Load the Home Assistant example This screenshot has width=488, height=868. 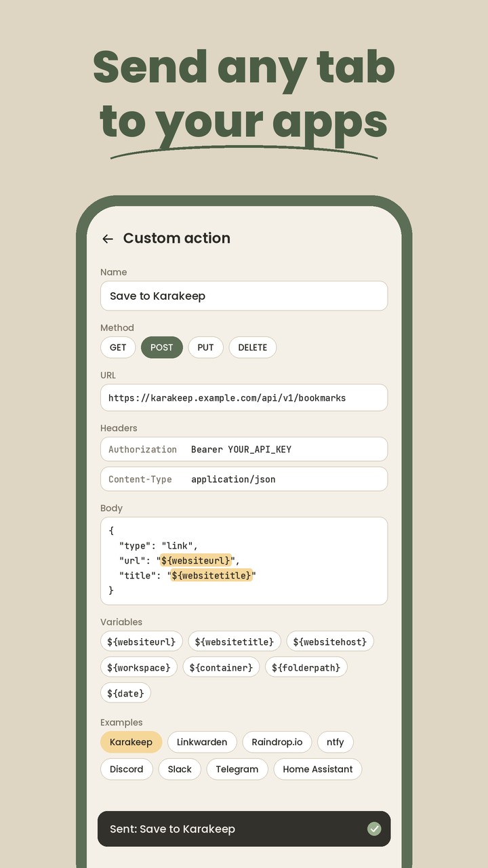[318, 769]
